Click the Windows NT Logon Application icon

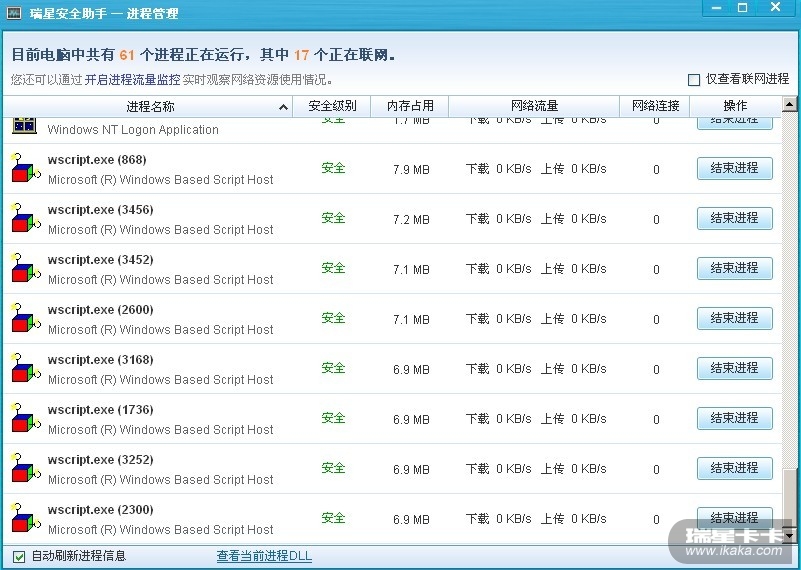25,126
